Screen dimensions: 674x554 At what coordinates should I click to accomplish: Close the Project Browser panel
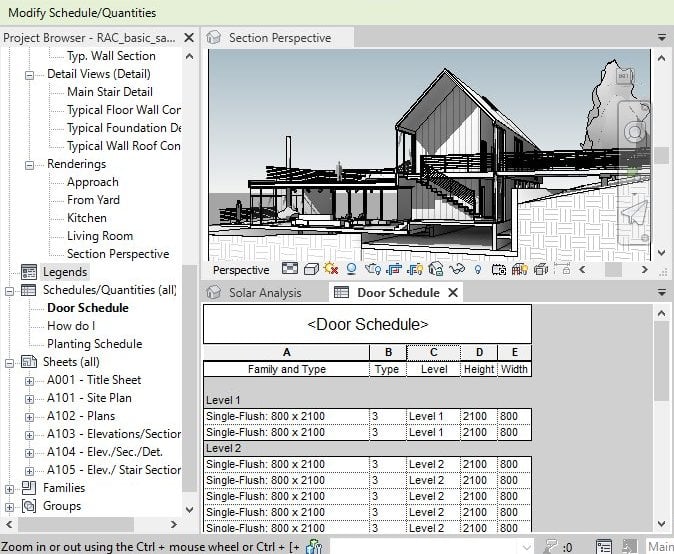click(x=189, y=38)
